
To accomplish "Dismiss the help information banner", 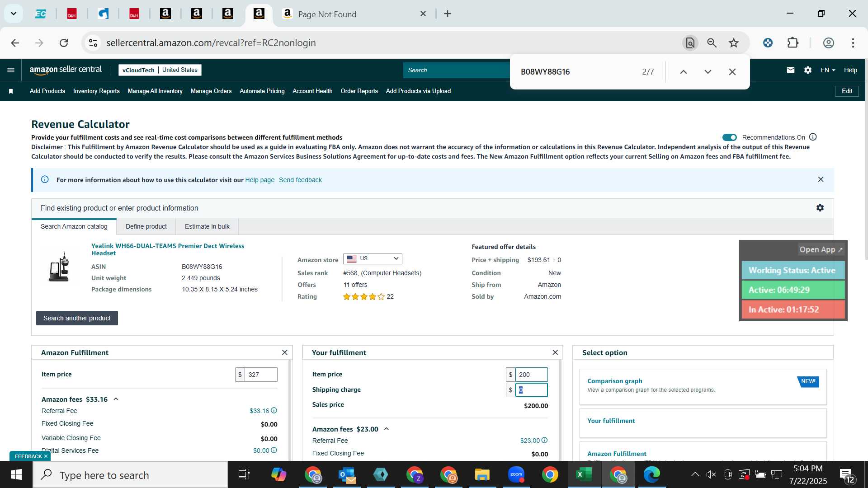I will click(x=821, y=179).
